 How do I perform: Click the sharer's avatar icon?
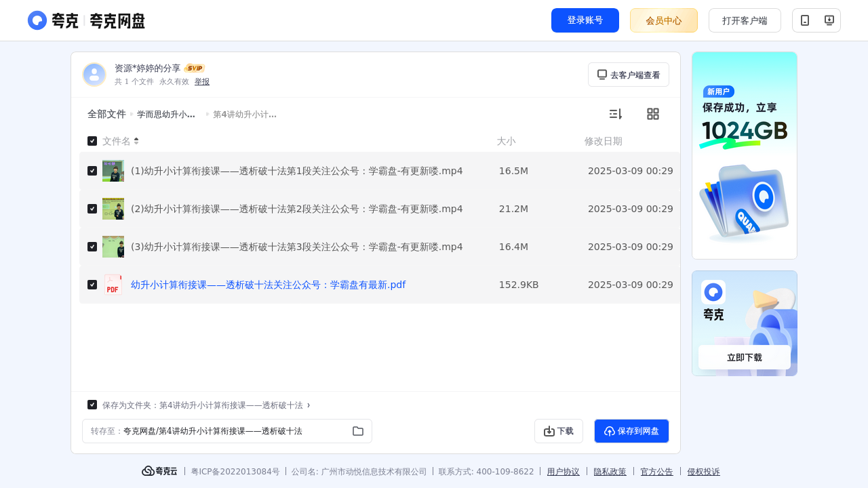click(94, 75)
